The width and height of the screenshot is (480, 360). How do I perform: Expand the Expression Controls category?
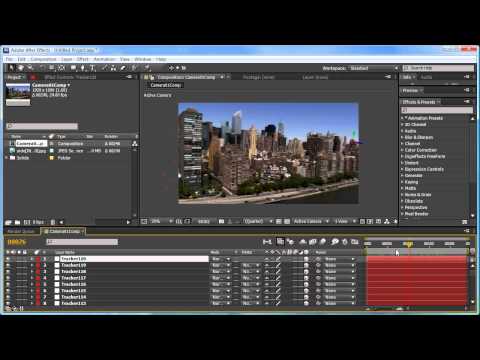pos(402,169)
